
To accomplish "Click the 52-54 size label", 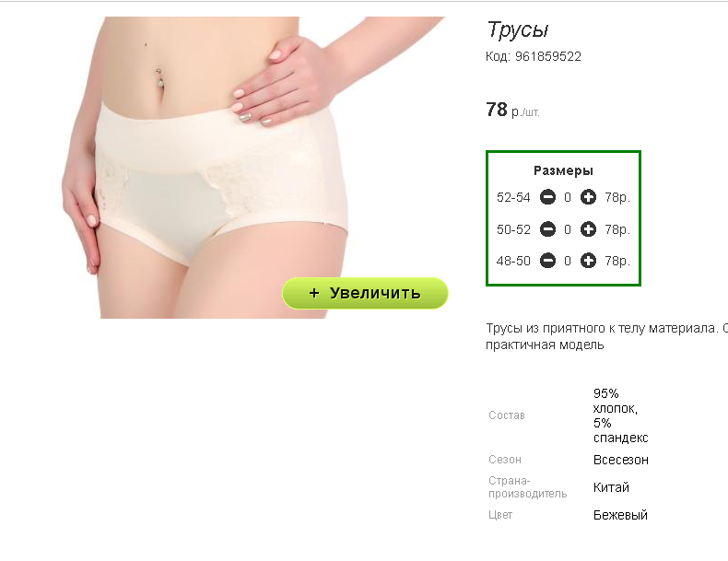I will pyautogui.click(x=513, y=198).
